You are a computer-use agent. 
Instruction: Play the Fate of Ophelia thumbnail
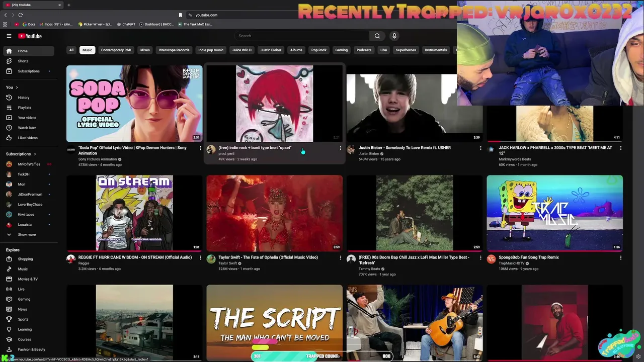(274, 213)
